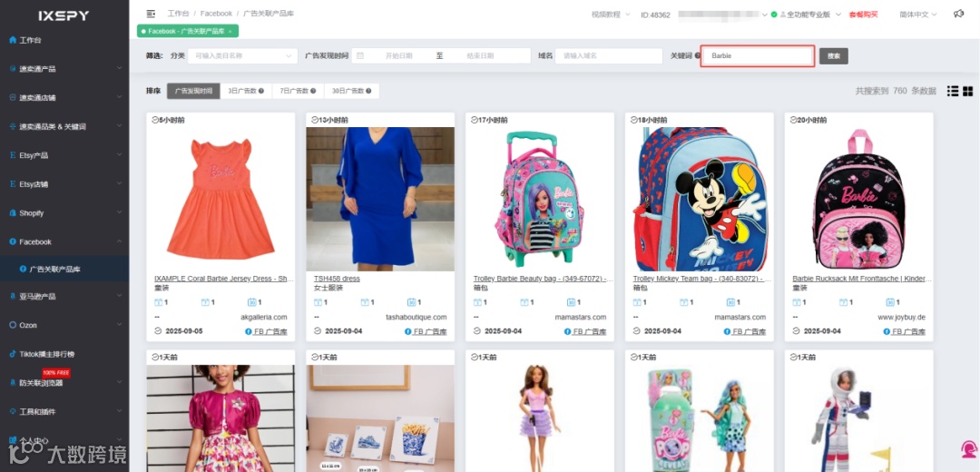Sort by 广告发现时间
Viewport: 980px width, 472px height.
click(193, 92)
